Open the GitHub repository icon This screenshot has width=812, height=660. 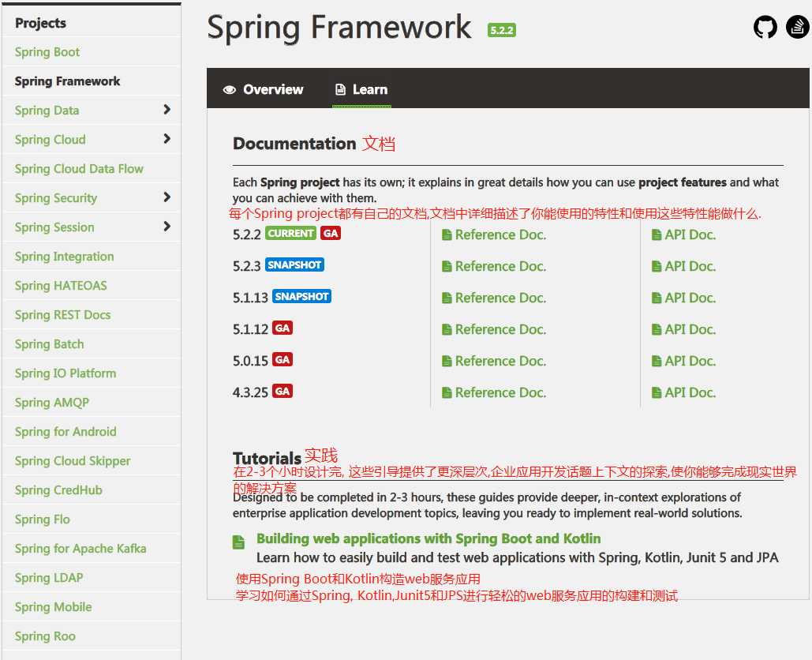click(x=765, y=27)
